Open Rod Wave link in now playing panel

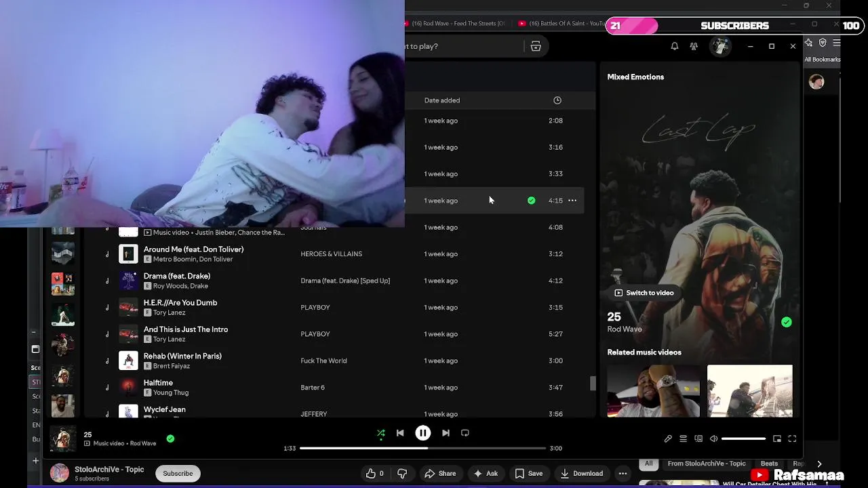tap(625, 329)
